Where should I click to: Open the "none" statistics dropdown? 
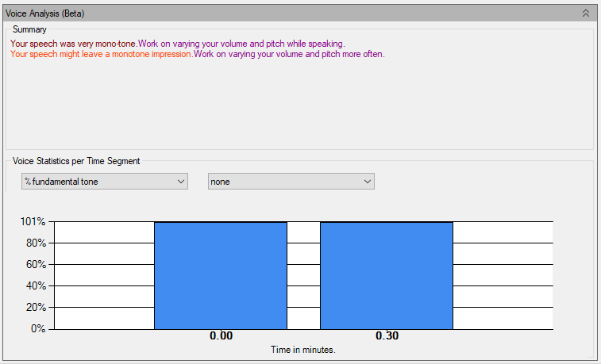point(291,182)
